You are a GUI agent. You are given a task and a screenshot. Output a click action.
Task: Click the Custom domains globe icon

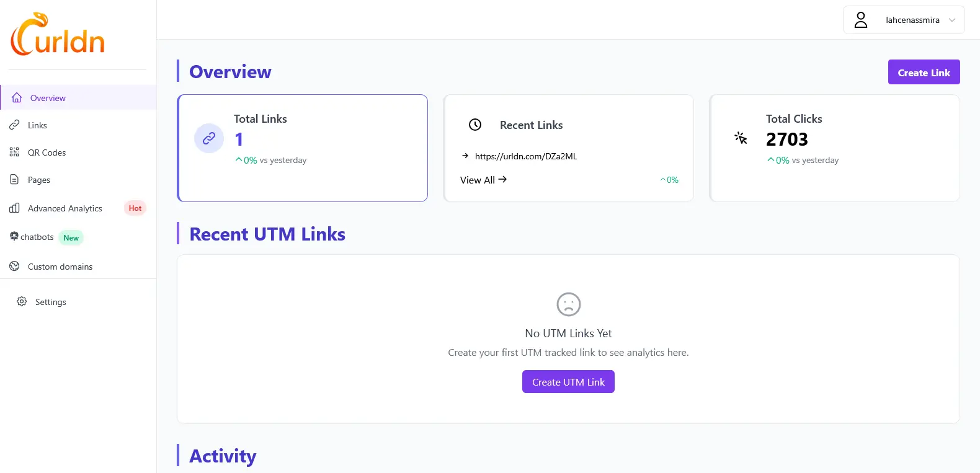point(14,266)
